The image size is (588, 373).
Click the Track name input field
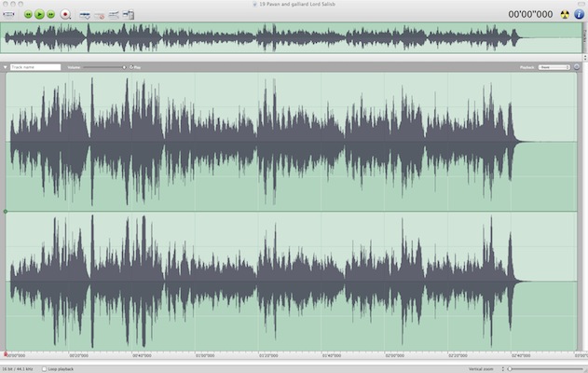pyautogui.click(x=35, y=67)
